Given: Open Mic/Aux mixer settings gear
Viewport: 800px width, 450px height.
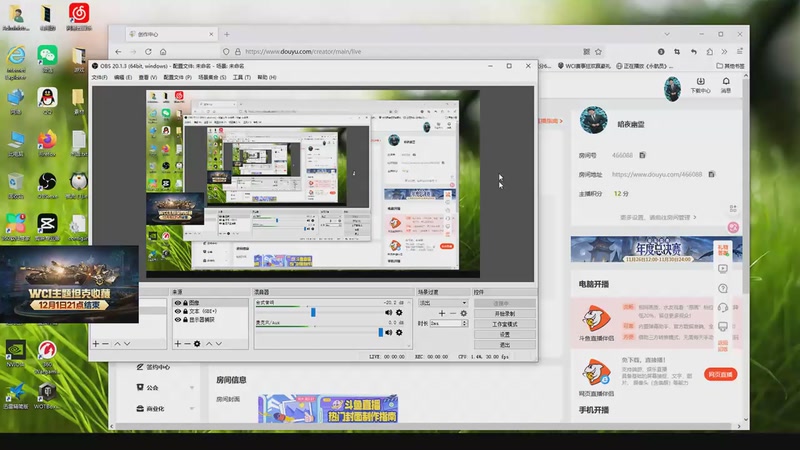Looking at the screenshot, I should click(x=399, y=333).
